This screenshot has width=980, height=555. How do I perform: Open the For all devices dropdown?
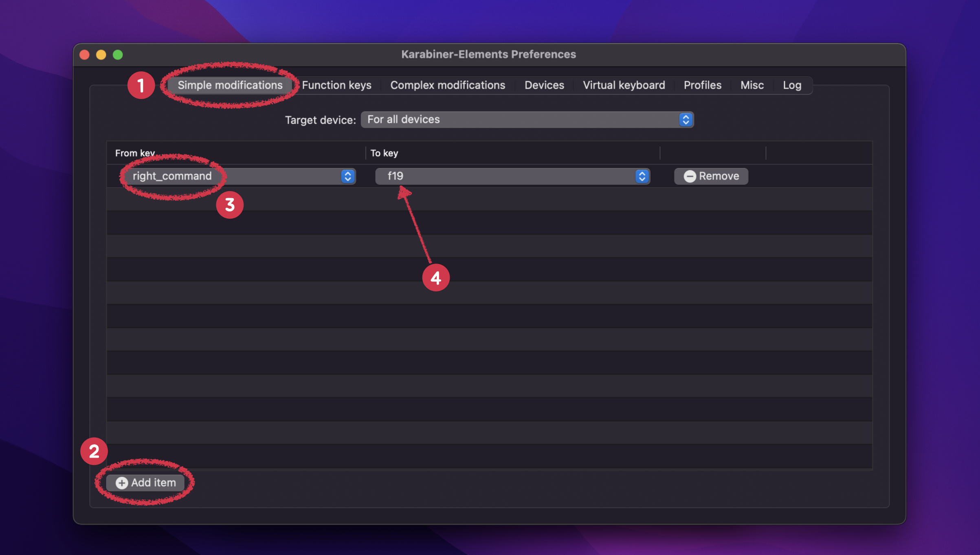tap(521, 119)
